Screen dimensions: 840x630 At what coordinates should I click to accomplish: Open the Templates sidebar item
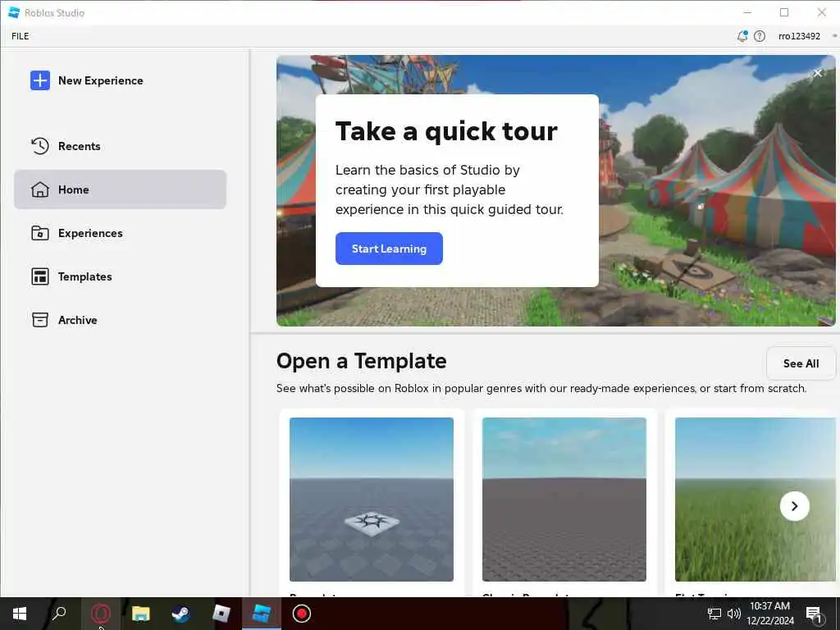(x=120, y=276)
